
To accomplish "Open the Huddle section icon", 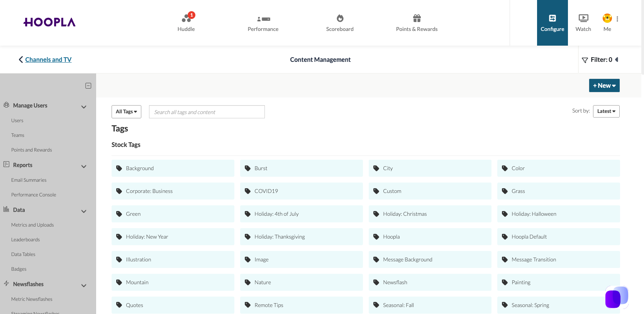I will (x=186, y=18).
